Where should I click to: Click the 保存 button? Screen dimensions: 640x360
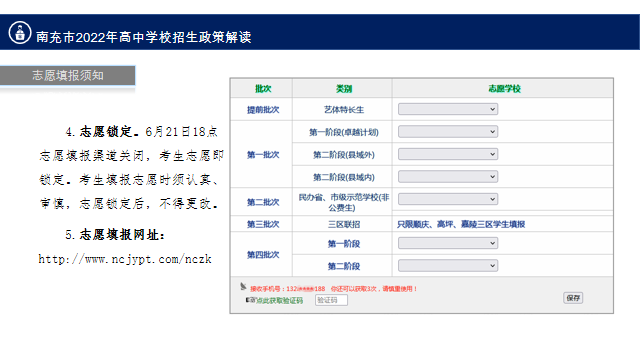coord(573,298)
